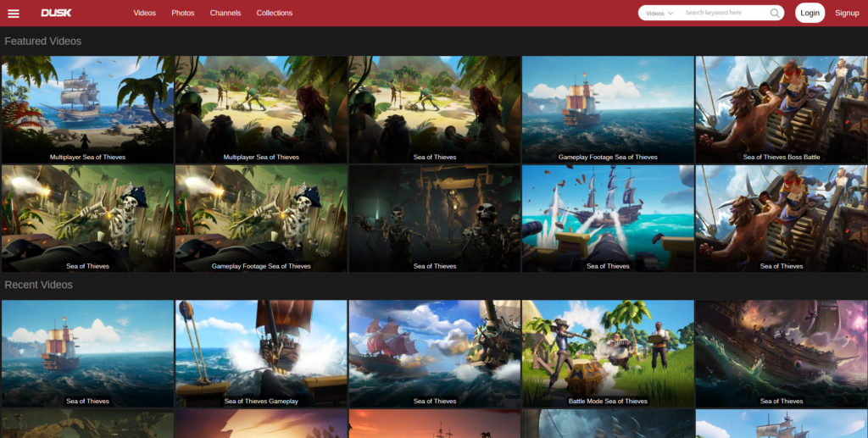Open the Sea of Thieves Gameplay video
868x438 pixels.
pos(261,354)
